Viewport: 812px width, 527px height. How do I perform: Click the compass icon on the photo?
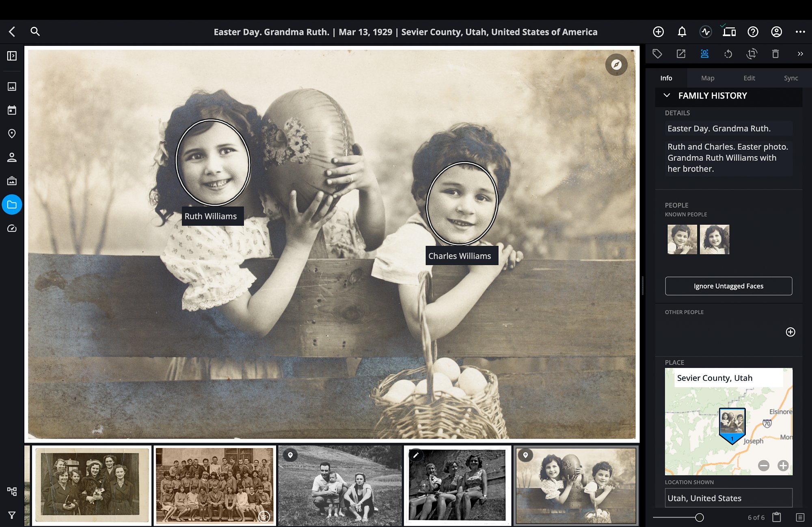[x=616, y=65]
